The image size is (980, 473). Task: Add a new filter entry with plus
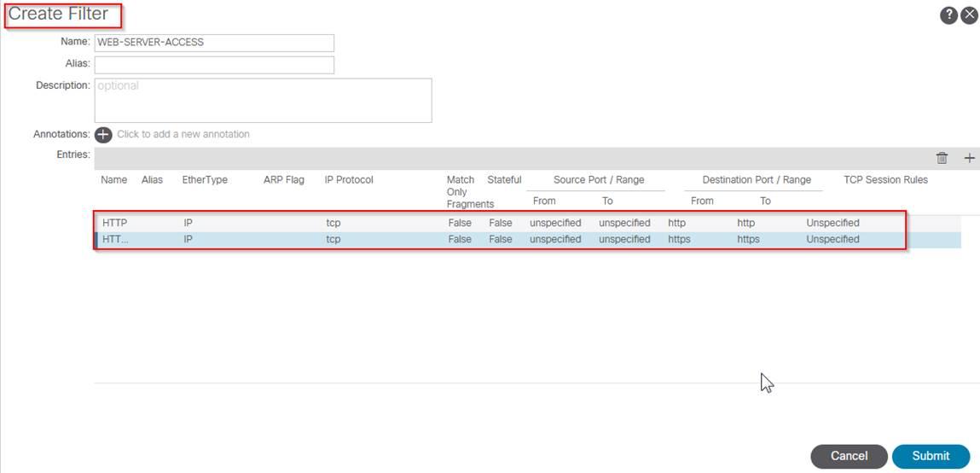(x=969, y=158)
